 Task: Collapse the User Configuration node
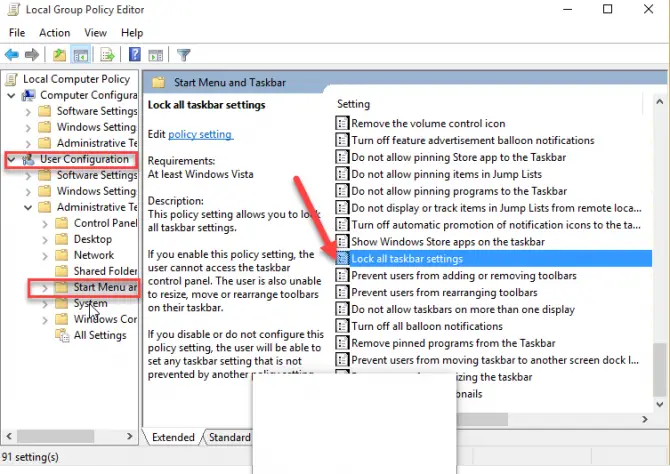click(12, 159)
